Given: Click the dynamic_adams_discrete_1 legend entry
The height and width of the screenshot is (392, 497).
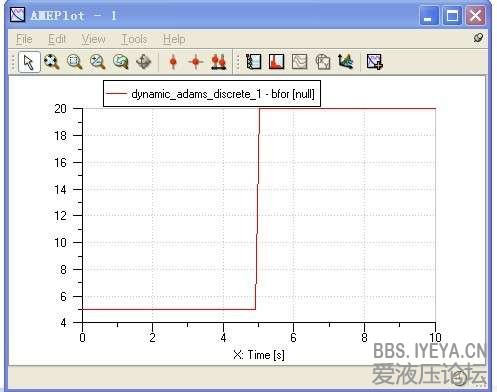Looking at the screenshot, I should click(x=212, y=94).
